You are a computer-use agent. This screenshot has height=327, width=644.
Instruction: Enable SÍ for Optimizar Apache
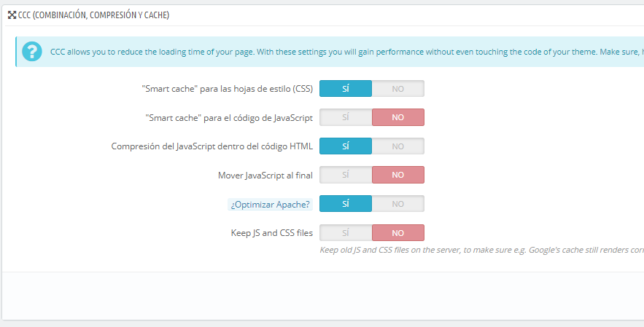pyautogui.click(x=346, y=203)
